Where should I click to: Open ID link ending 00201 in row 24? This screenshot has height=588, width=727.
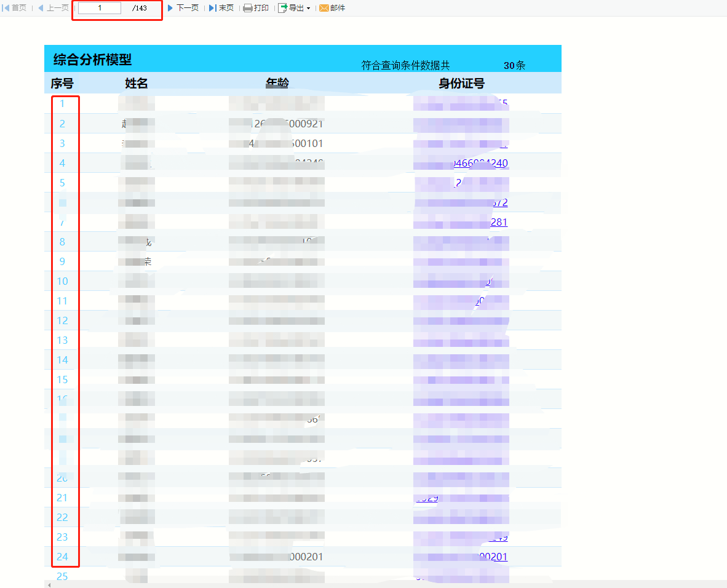493,557
